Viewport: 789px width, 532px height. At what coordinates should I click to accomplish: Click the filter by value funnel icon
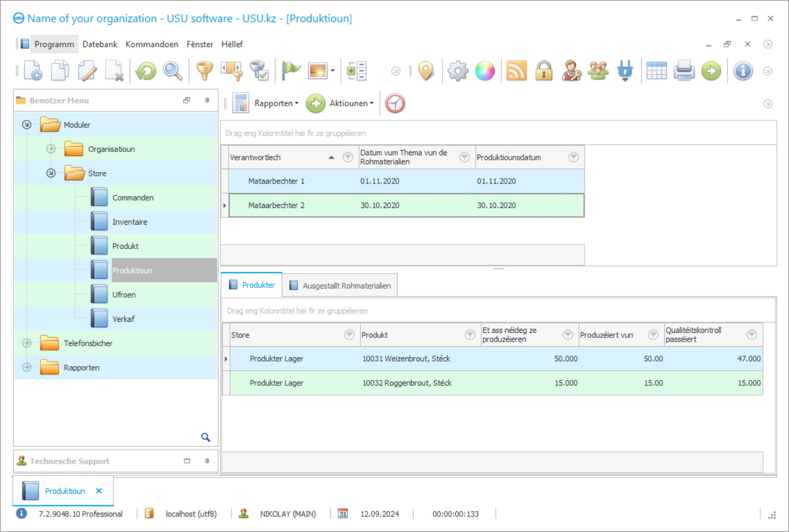(232, 71)
